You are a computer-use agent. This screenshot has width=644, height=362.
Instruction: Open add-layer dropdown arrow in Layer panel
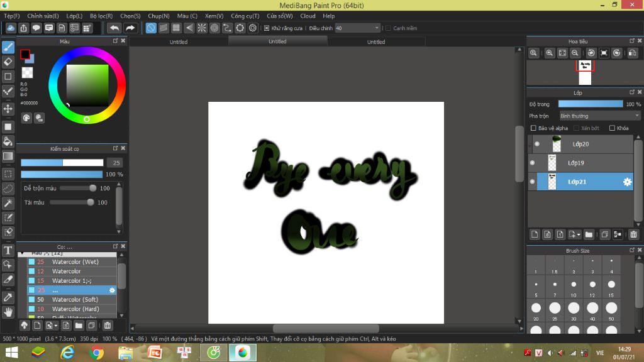[579, 234]
